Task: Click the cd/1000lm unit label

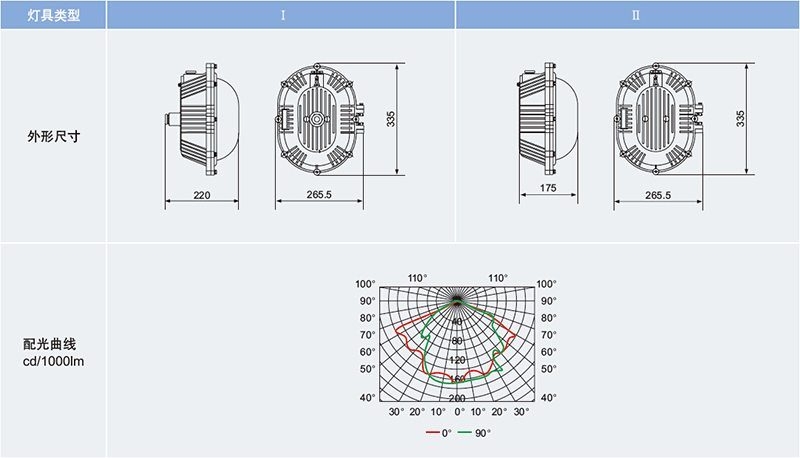Action: click(x=54, y=362)
